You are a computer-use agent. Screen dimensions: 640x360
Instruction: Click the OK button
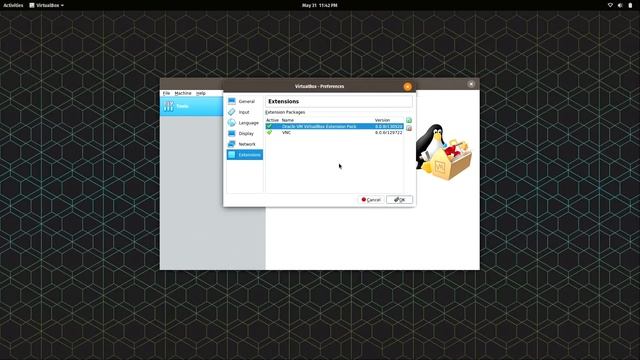tap(400, 200)
